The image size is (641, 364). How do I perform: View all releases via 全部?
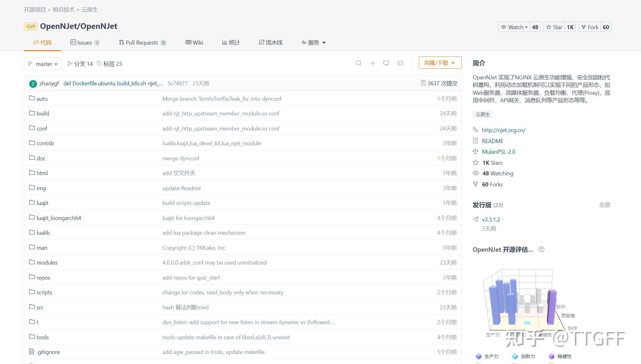pos(604,205)
